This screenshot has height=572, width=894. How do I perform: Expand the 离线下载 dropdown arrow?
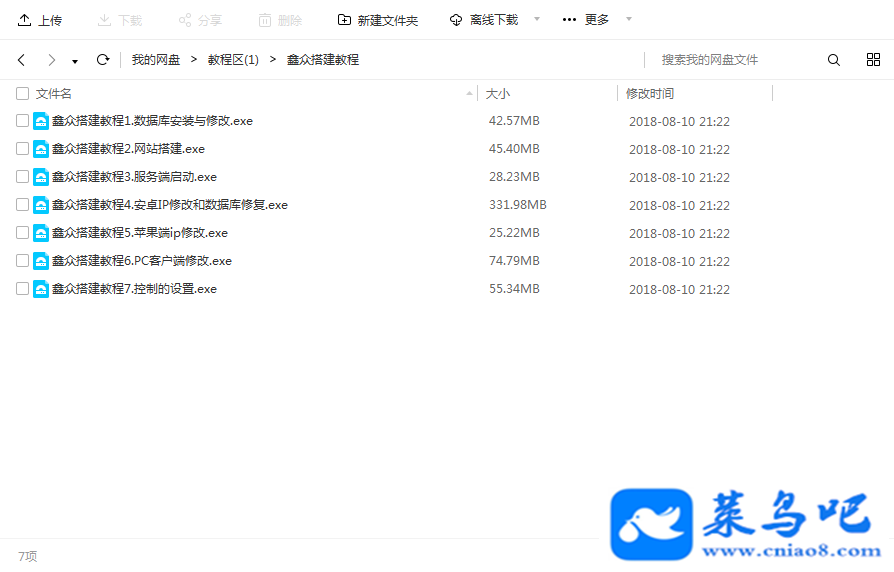[x=537, y=19]
